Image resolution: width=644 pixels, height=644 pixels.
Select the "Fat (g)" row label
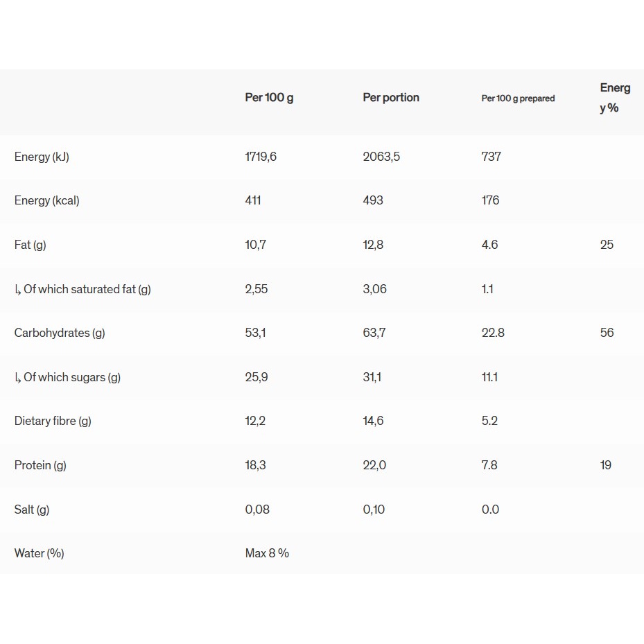30,245
